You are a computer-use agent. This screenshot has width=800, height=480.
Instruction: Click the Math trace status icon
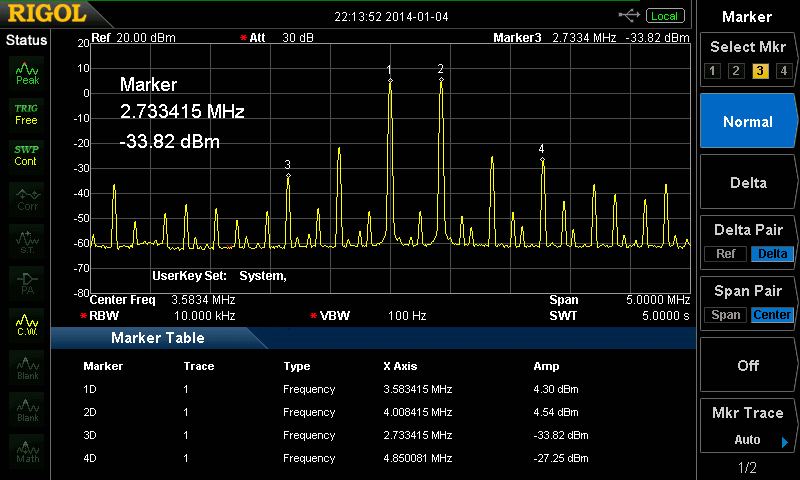point(27,452)
